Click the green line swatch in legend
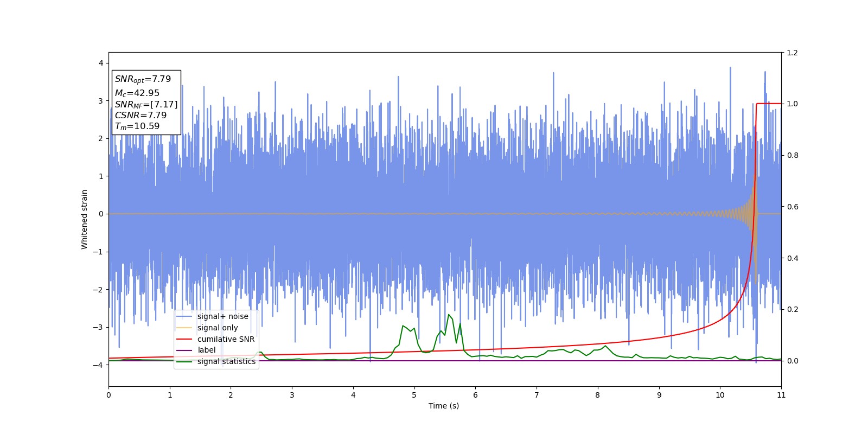868x434 pixels. tap(184, 361)
